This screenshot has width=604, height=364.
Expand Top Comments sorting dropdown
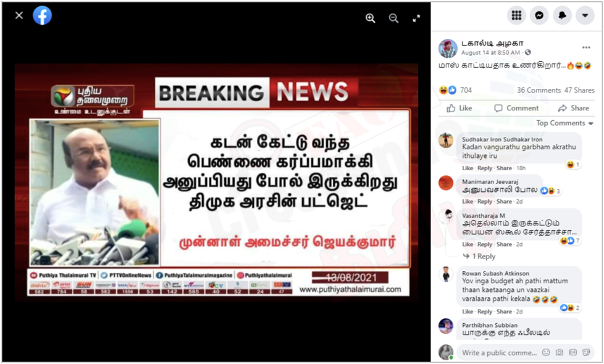[x=564, y=123]
